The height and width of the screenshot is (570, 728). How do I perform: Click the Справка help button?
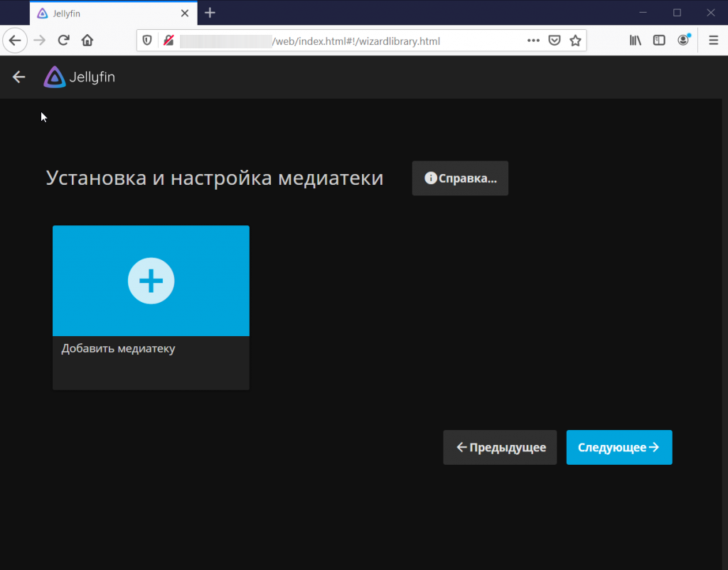pos(460,178)
